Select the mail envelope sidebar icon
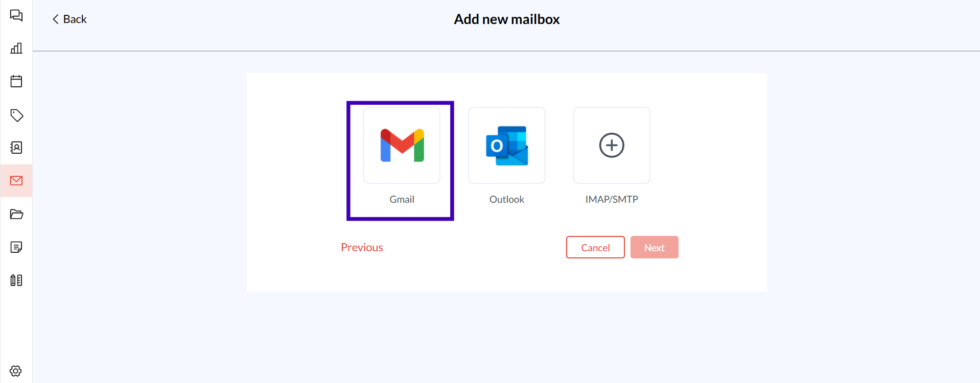980x383 pixels. point(16,181)
